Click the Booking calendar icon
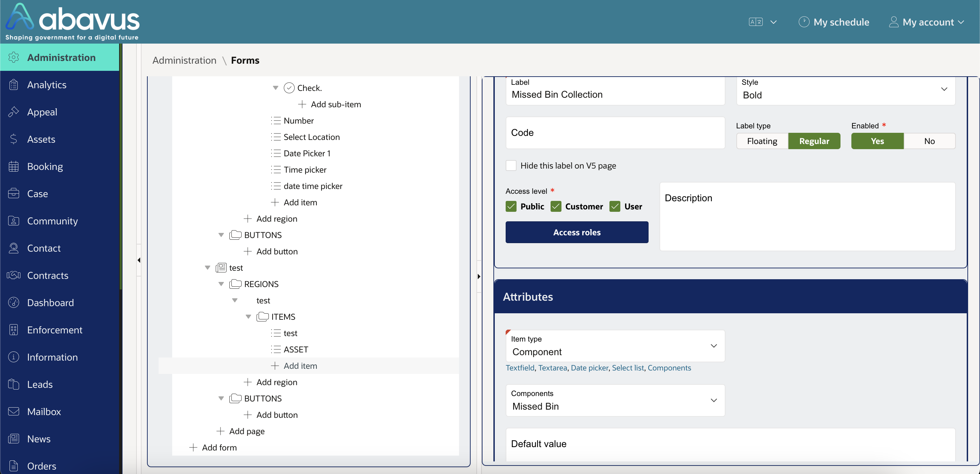980x474 pixels. (x=14, y=167)
